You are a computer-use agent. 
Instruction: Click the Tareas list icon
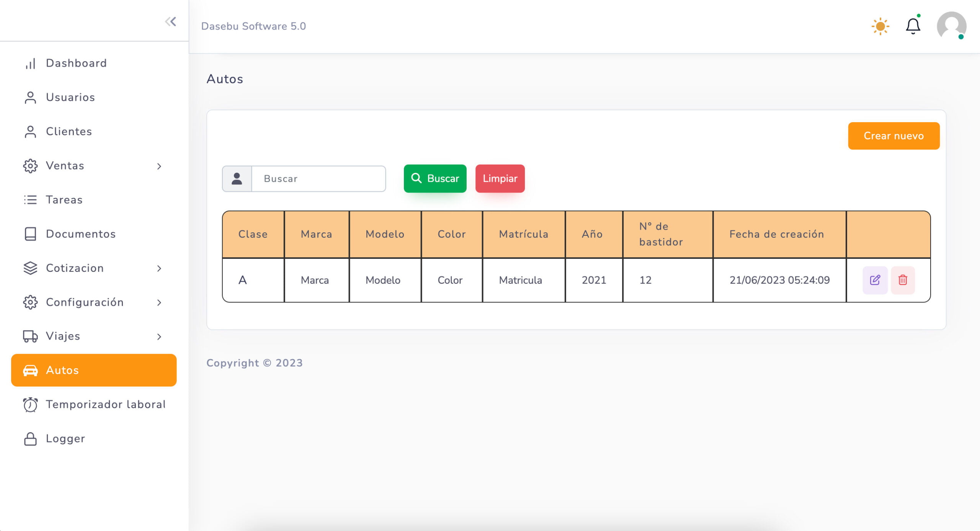(30, 200)
